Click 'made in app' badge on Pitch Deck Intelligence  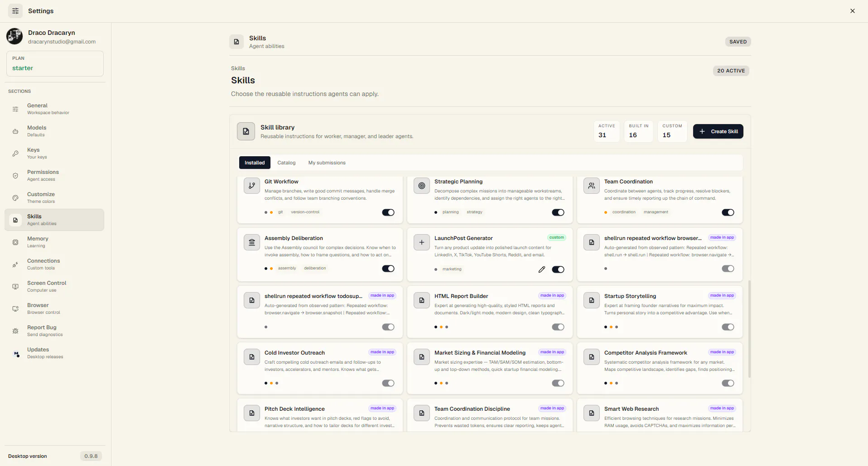pos(382,408)
